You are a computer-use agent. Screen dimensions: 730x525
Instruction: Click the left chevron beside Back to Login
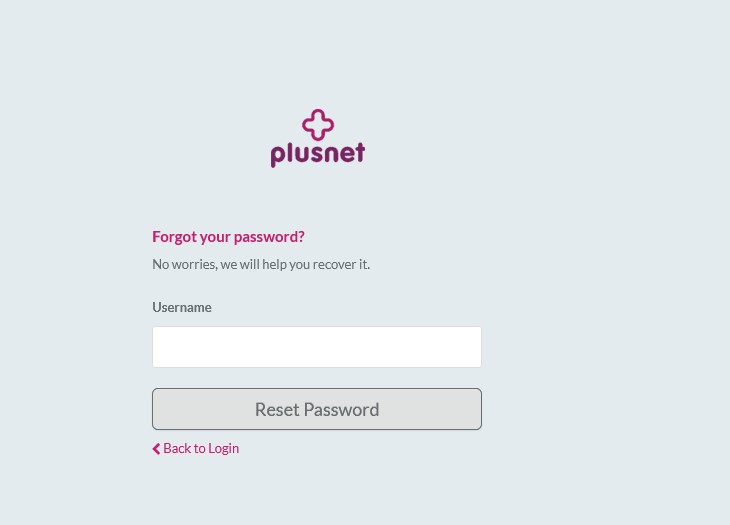(x=156, y=449)
